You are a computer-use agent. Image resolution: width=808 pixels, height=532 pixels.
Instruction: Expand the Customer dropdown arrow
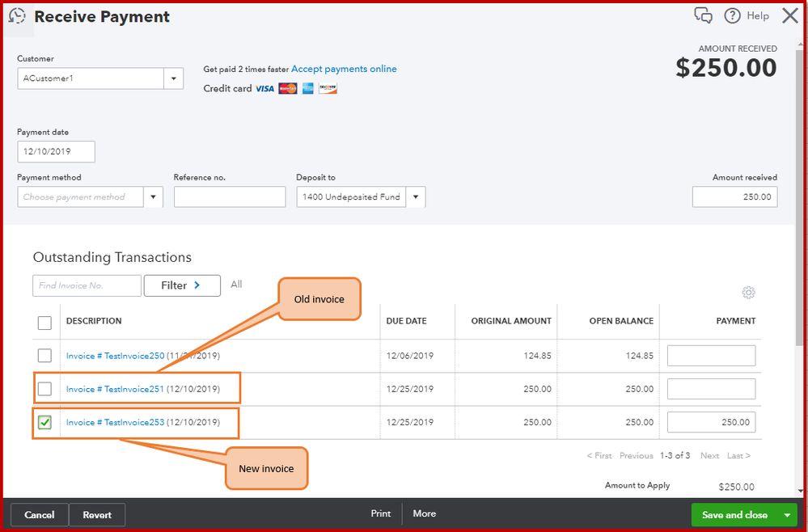(174, 78)
